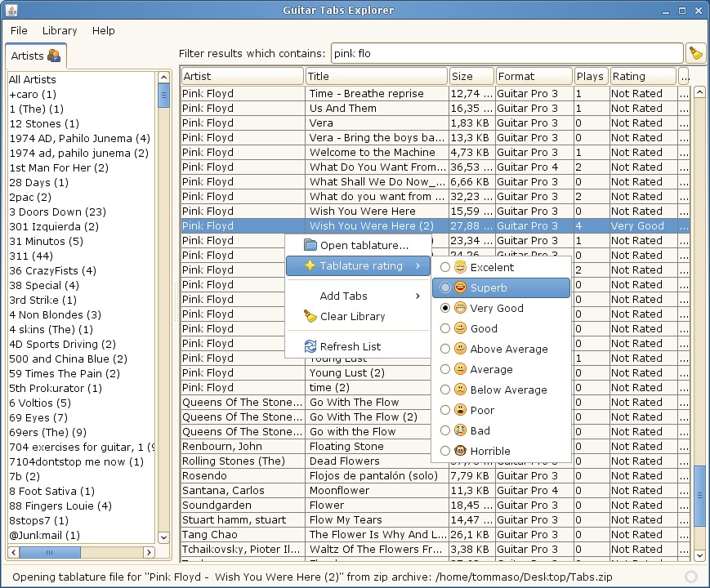Screen dimensions: 710x588
Task: Select the Moonflower row by Santana
Action: [435, 490]
